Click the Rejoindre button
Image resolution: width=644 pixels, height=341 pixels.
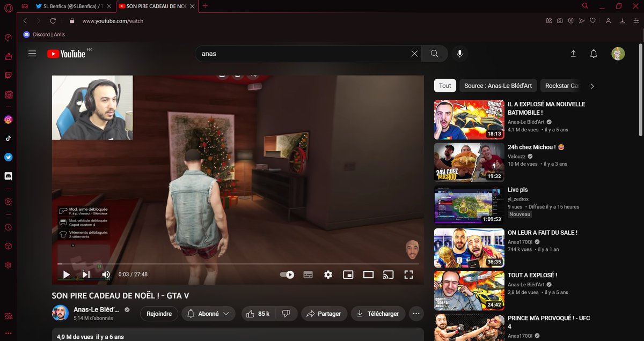click(x=159, y=314)
